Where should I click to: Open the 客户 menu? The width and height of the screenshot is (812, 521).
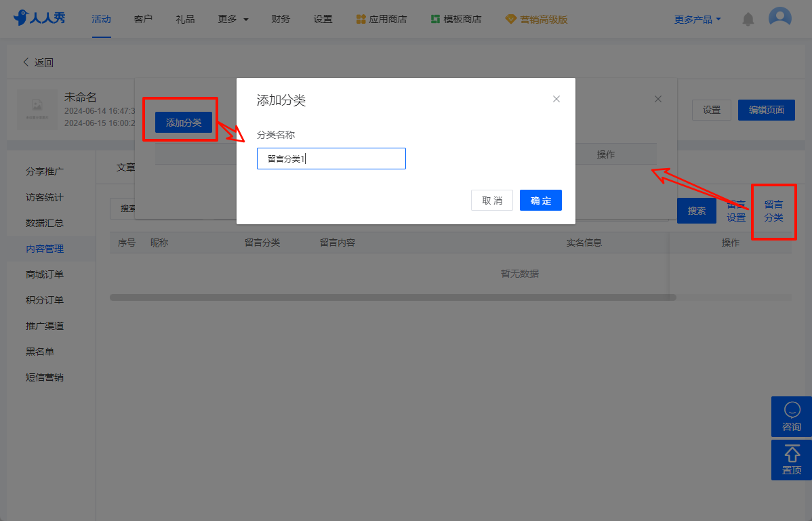[x=143, y=19]
